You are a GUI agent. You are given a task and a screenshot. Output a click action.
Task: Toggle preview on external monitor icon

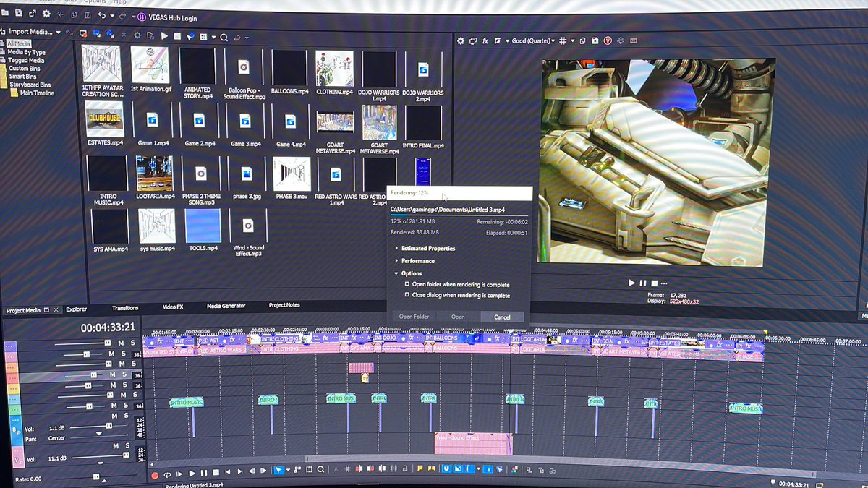(473, 41)
